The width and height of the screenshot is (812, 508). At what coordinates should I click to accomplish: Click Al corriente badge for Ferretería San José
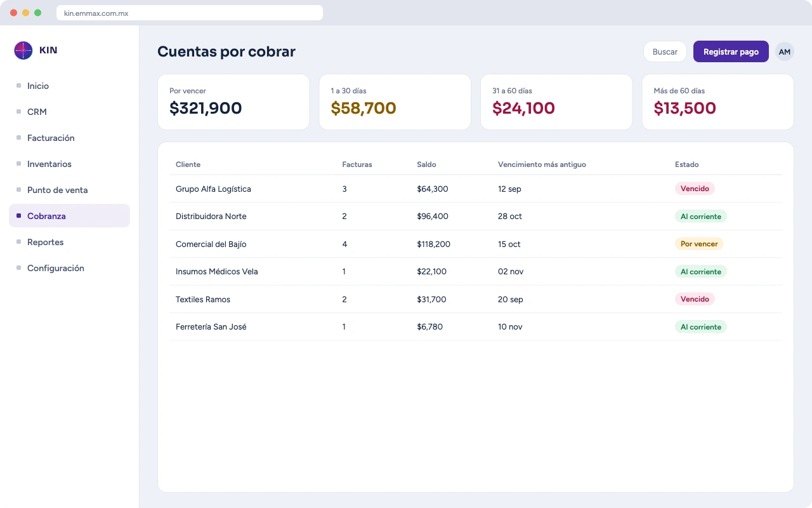[701, 327]
